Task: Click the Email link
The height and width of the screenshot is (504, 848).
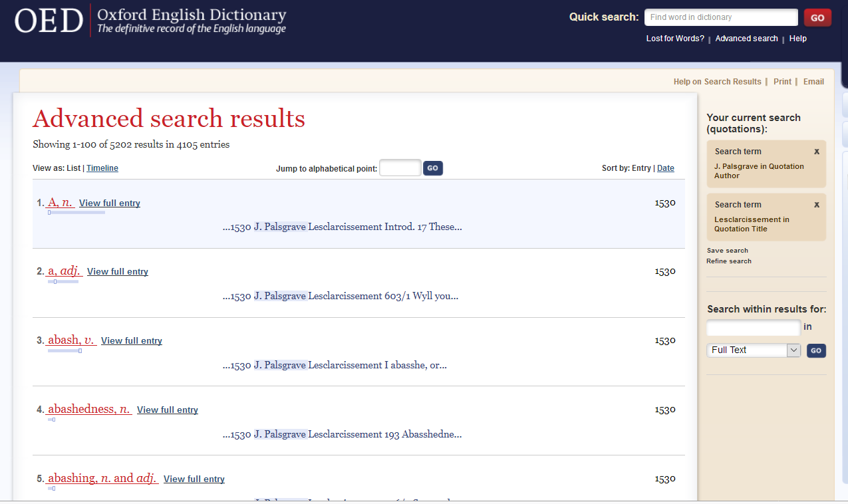Action: [x=813, y=82]
